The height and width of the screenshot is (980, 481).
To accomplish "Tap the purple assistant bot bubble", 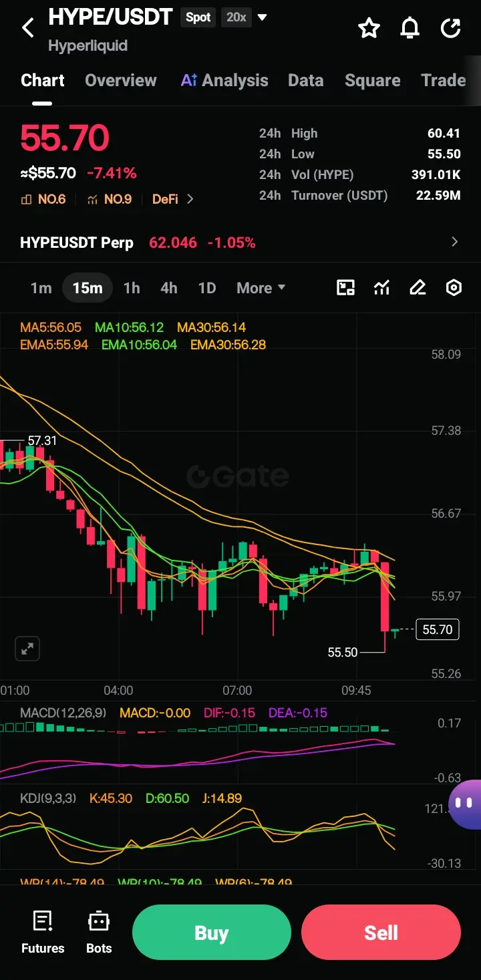I will 466,804.
